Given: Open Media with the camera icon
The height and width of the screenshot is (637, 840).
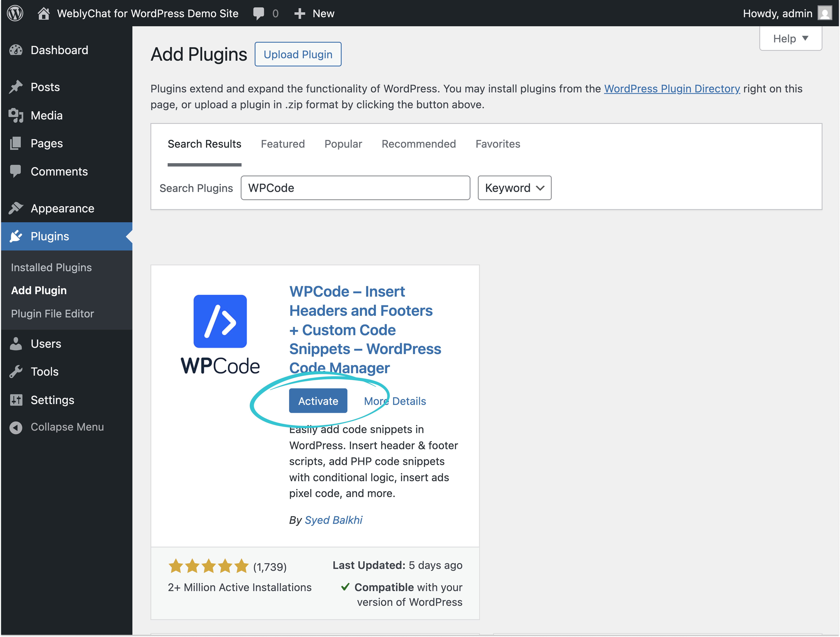Looking at the screenshot, I should coord(16,115).
